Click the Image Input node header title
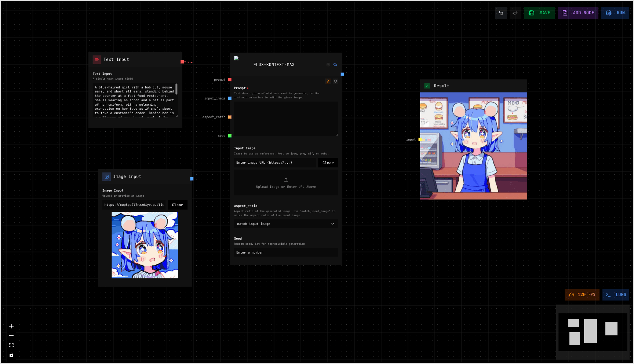The height and width of the screenshot is (364, 634). coord(127,176)
